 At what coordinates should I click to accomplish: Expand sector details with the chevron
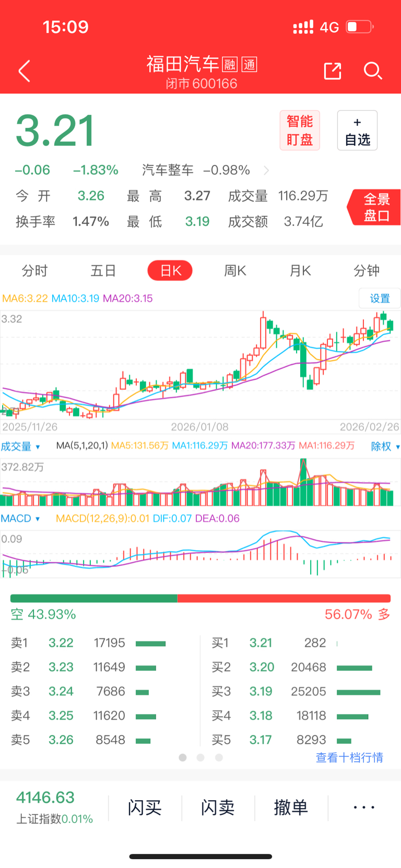pyautogui.click(x=266, y=170)
